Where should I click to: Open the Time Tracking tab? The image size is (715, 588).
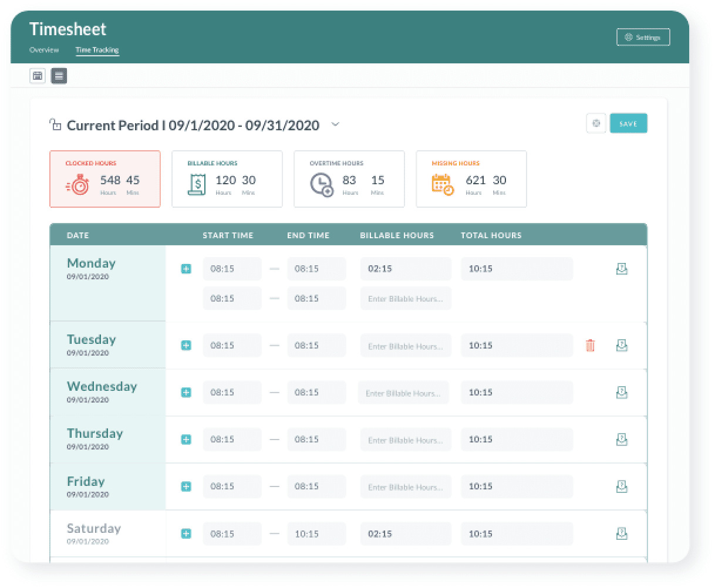[x=97, y=50]
